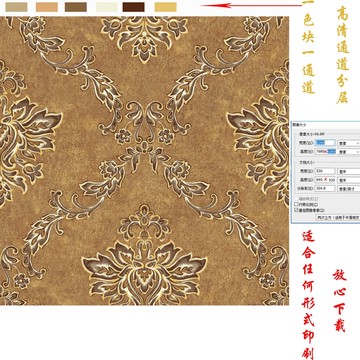Pick the golden yellow color swatch
The image size is (360, 360).
(x=166, y=7)
